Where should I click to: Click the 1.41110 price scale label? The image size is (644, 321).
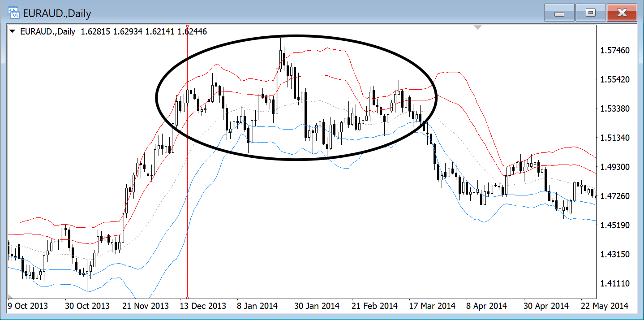[614, 283]
